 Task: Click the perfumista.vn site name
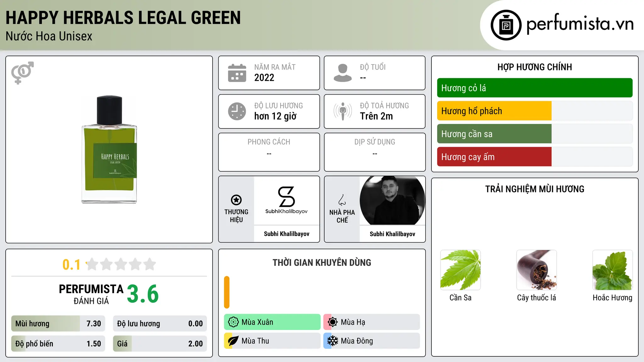click(x=580, y=24)
